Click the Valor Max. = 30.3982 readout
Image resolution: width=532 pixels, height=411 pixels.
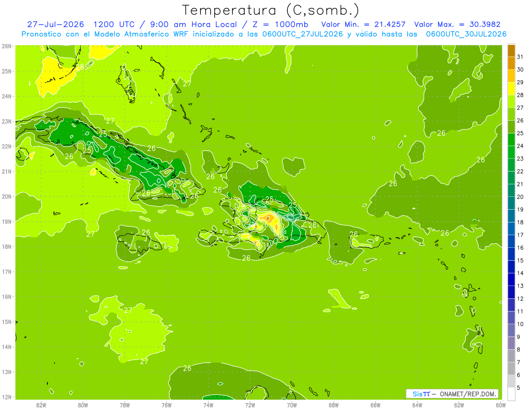pos(458,24)
